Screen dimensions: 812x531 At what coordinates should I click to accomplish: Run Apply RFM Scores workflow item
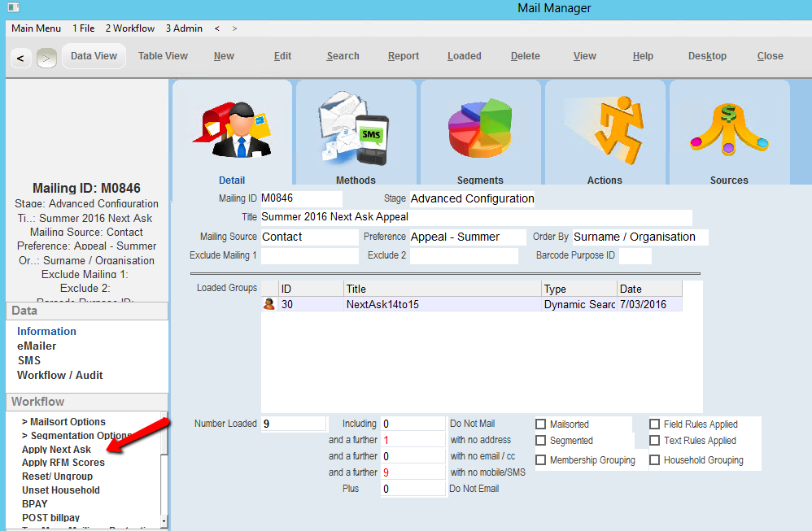tap(63, 463)
